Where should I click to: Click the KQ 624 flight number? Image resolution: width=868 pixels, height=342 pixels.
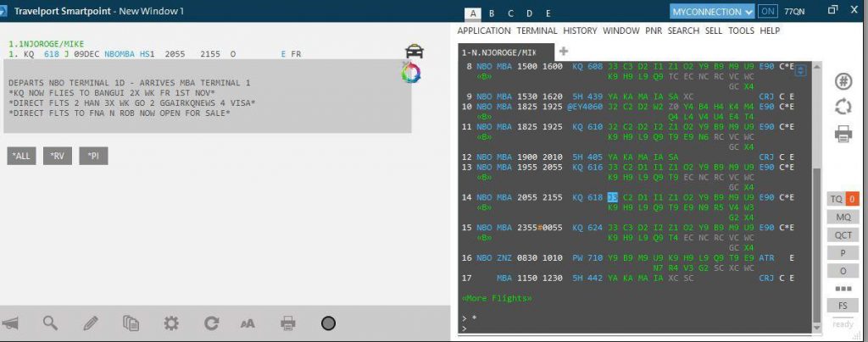click(x=587, y=228)
